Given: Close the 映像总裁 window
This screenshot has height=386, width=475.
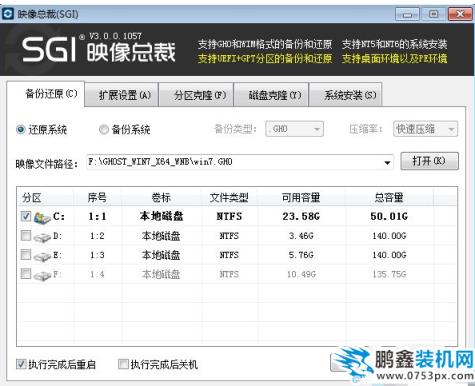Looking at the screenshot, I should (460, 14).
